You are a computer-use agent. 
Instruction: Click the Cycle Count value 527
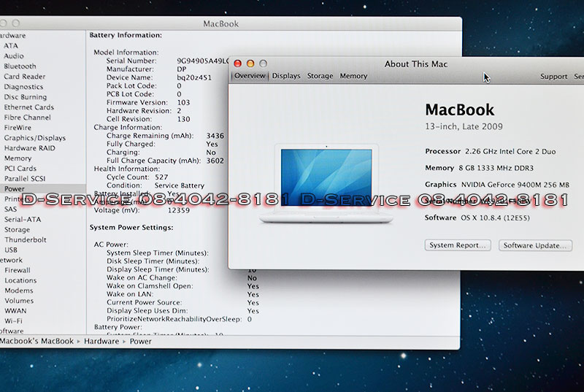pyautogui.click(x=161, y=177)
